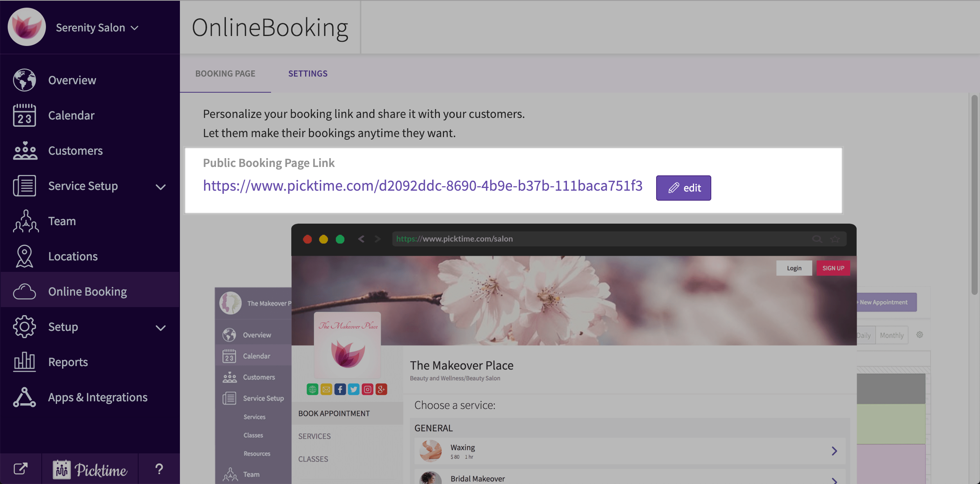
Task: Expand the Service Setup submenu chevron
Action: tap(161, 187)
